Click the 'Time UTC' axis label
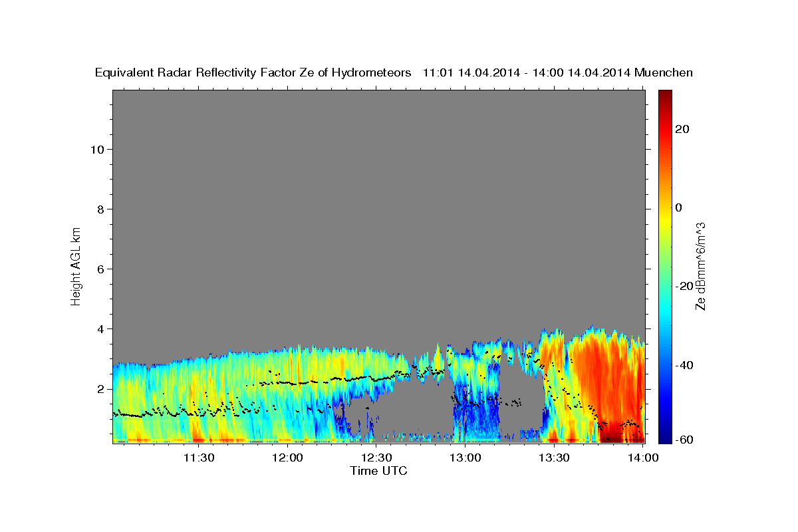The height and width of the screenshot is (532, 798). [x=378, y=471]
